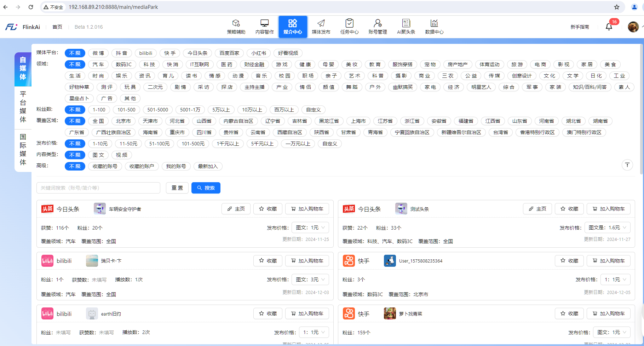The height and width of the screenshot is (346, 644).
Task: Click the 萝卜找青菜 account avatar
Action: tap(390, 313)
